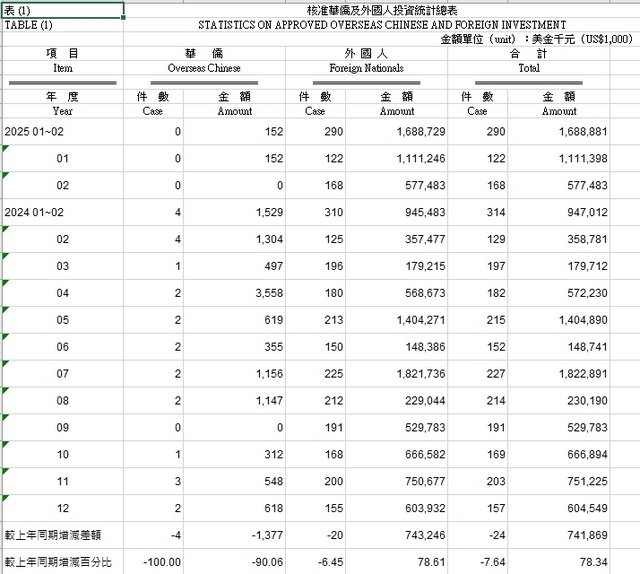The height and width of the screenshot is (574, 640).
Task: Click Total Amount cell '1,688,881'
Action: point(559,131)
